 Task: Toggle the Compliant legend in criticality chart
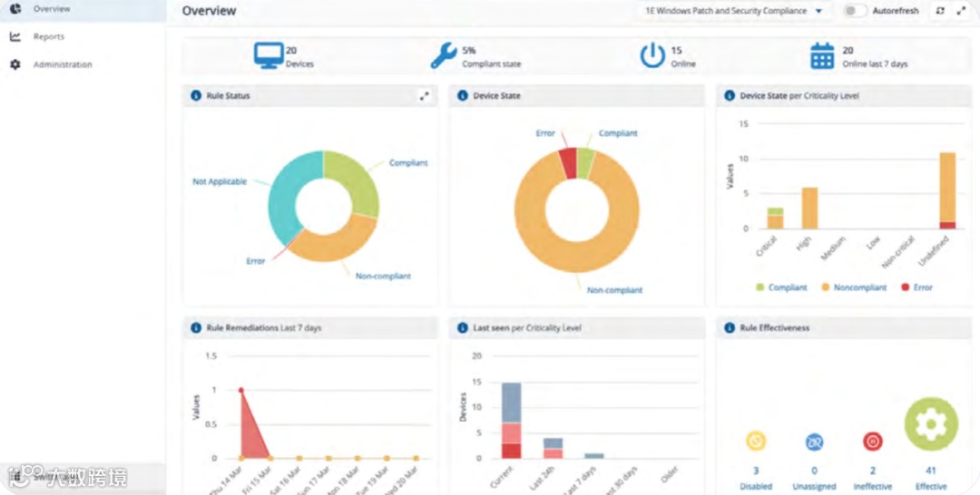tap(781, 287)
